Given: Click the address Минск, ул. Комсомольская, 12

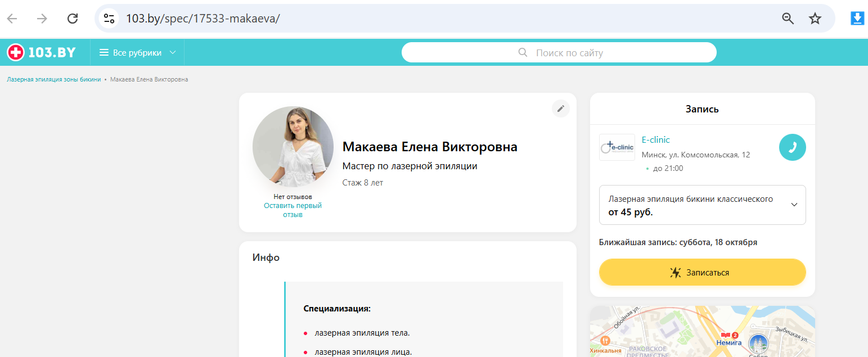Looking at the screenshot, I should [x=696, y=155].
